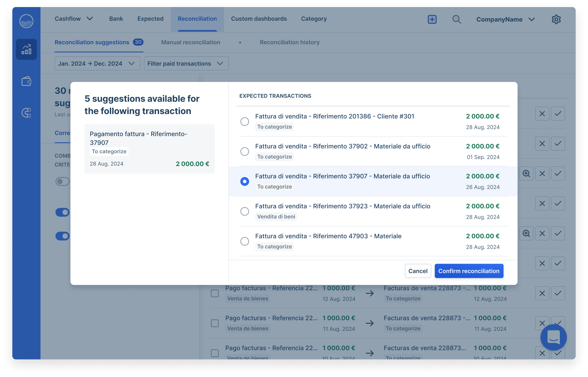Select the analytics chart sidebar icon
This screenshot has width=588, height=377.
pos(26,50)
